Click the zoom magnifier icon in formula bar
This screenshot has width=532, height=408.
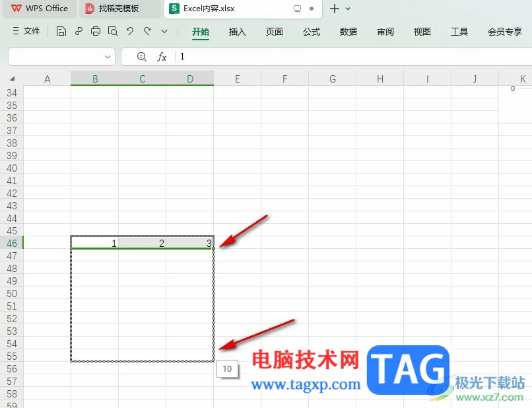[142, 57]
